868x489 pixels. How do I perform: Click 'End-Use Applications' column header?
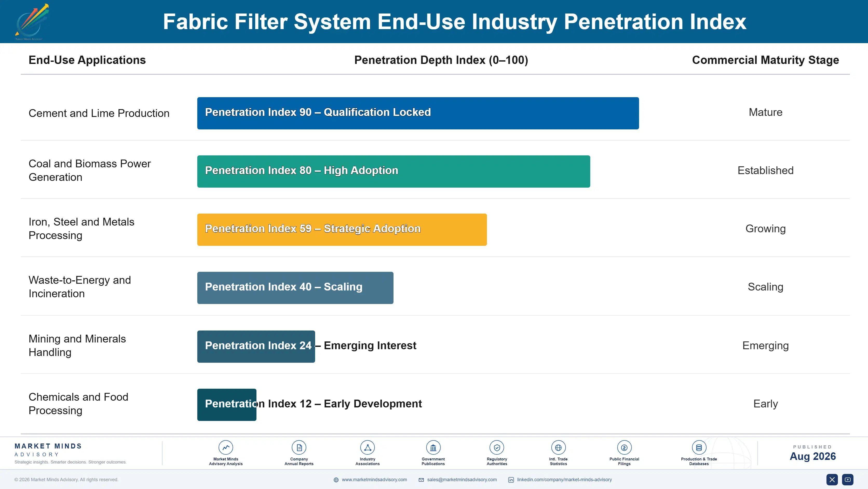point(87,60)
